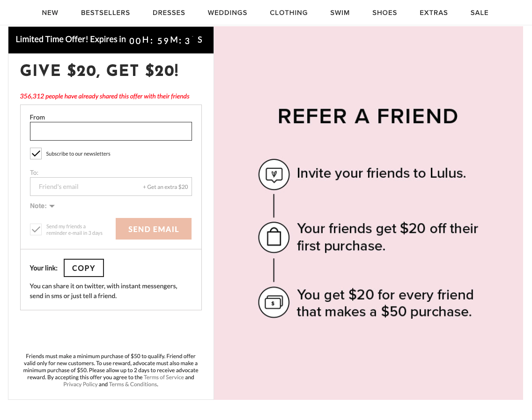Image resolution: width=532 pixels, height=420 pixels.
Task: Browse the SWIM category
Action: [x=340, y=13]
